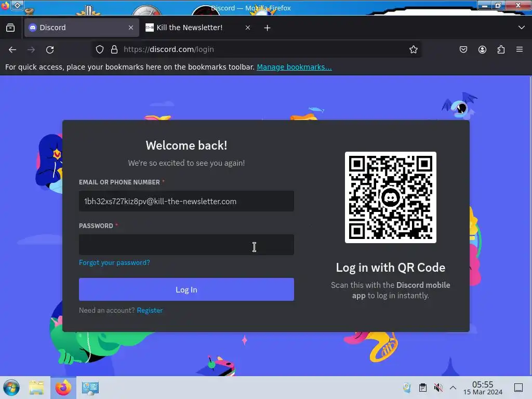532x399 pixels.
Task: Click the Discord QR code
Action: 391,197
